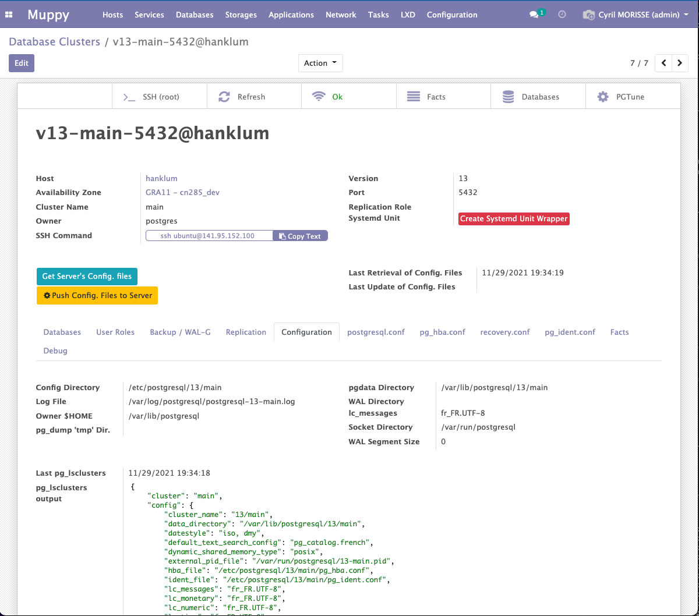Click the Edit button
Screen dimensions: 699x616
click(22, 63)
